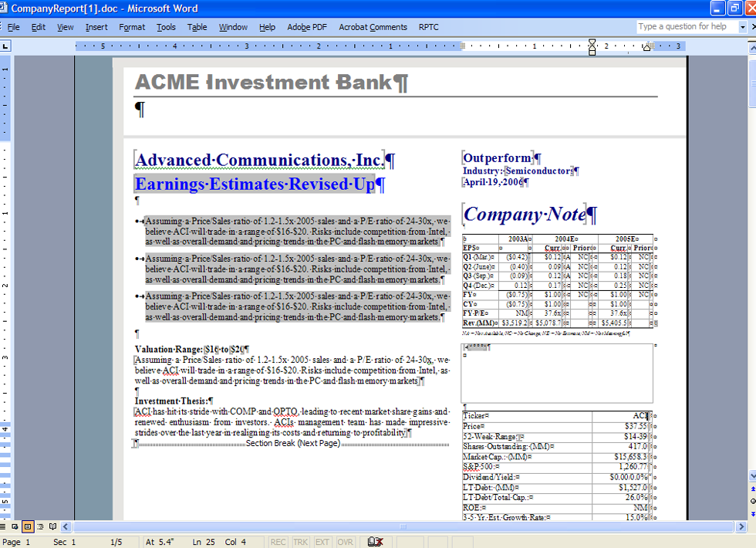Click the Q1 (Mar) row label
756x548 pixels.
[479, 257]
